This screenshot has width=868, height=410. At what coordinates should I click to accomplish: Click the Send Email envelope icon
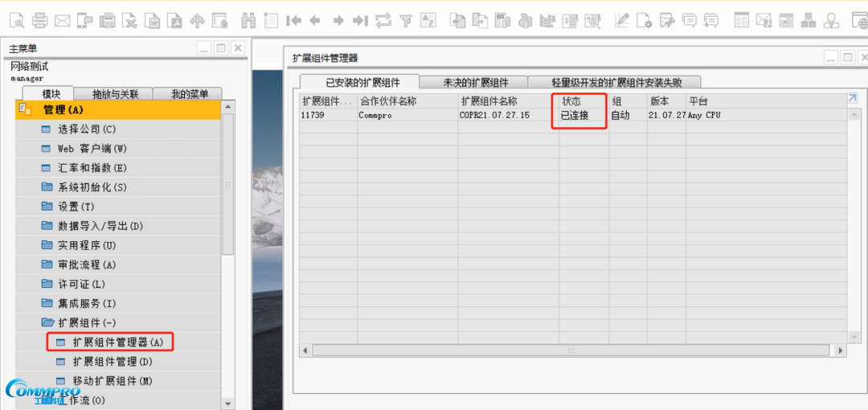(x=62, y=20)
